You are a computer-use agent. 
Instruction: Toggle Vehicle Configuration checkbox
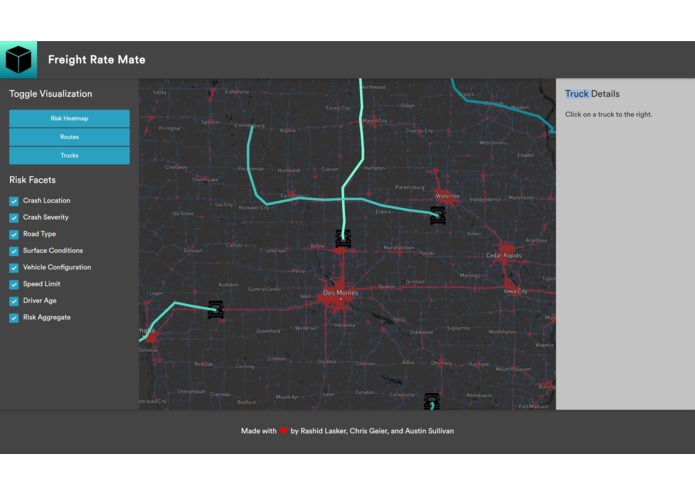pos(14,268)
